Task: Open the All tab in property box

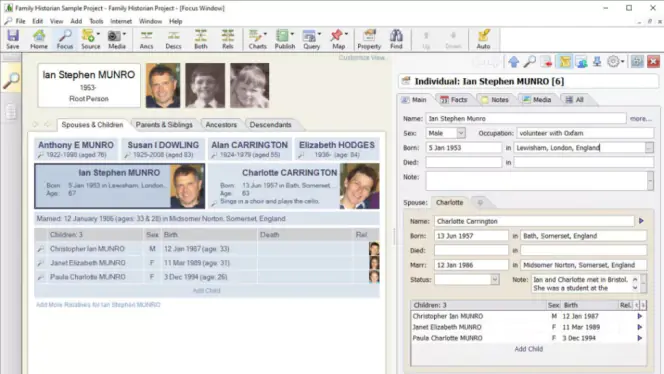Action: coord(575,100)
